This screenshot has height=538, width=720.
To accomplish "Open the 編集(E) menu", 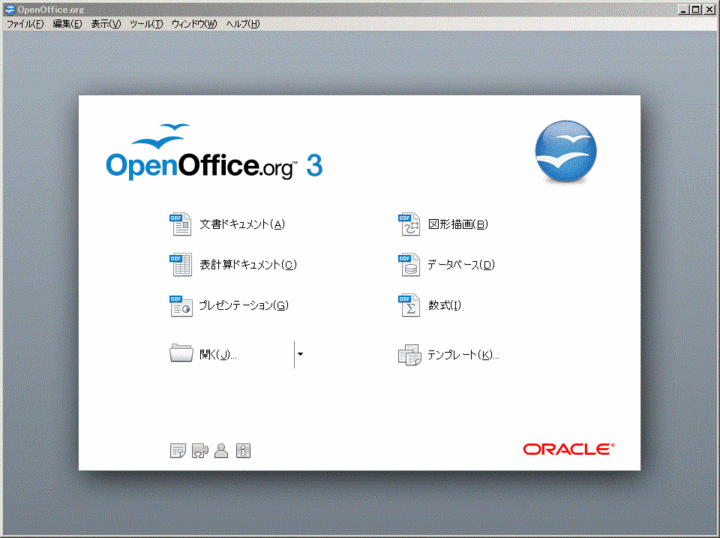I will pyautogui.click(x=68, y=24).
